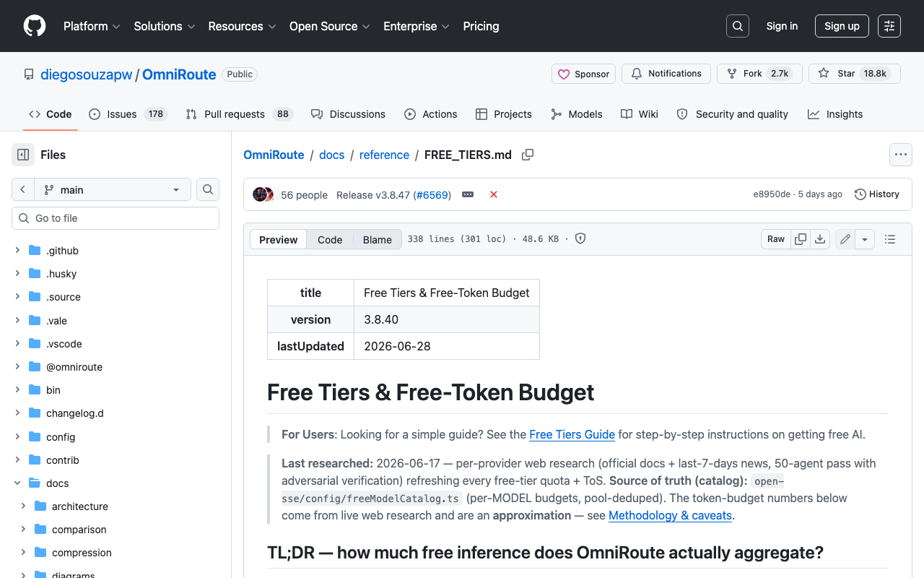Open the .github folder icon
This screenshot has height=578, width=924.
35,251
